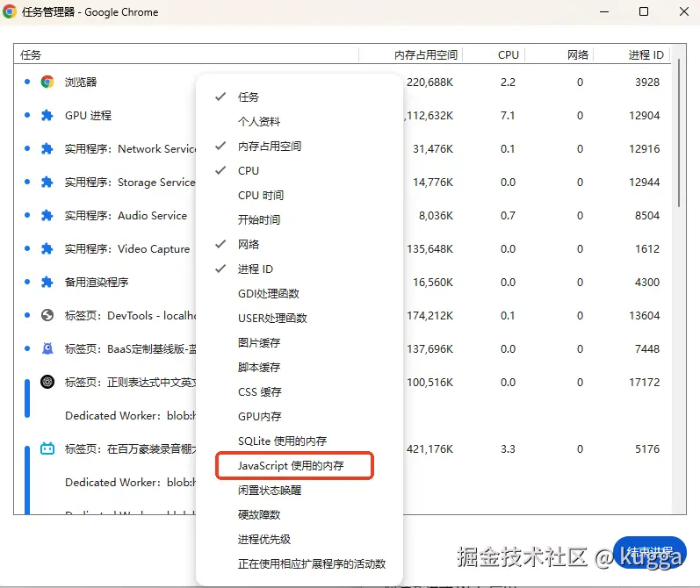Click the globe icon of the DevTools tab row
The image size is (700, 588).
47,315
